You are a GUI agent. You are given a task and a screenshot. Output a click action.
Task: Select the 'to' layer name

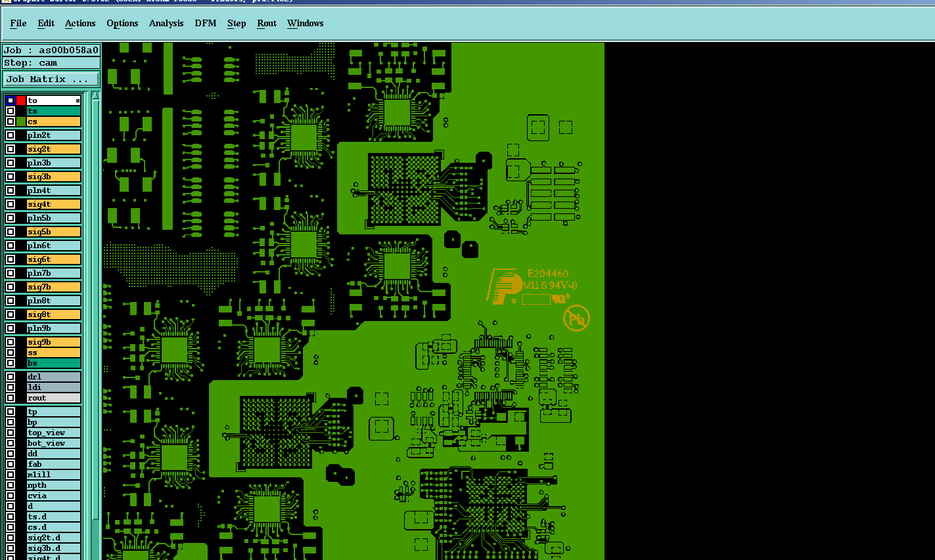(53, 100)
